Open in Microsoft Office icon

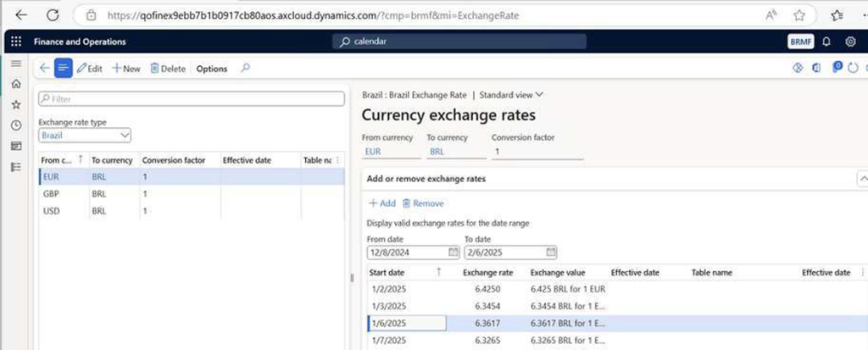tap(816, 68)
